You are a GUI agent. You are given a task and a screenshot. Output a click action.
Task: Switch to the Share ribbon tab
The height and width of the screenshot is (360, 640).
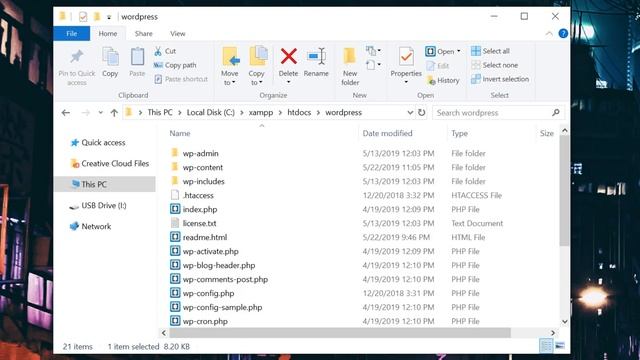click(x=144, y=33)
